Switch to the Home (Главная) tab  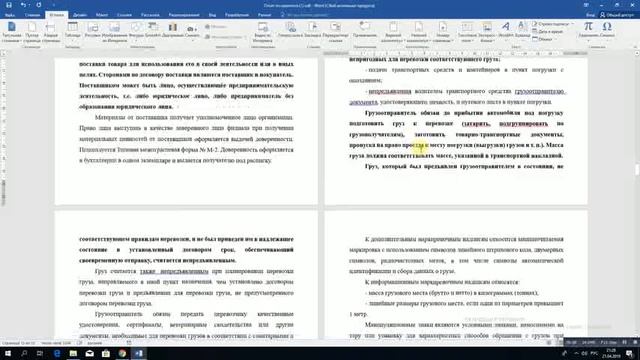click(x=32, y=15)
